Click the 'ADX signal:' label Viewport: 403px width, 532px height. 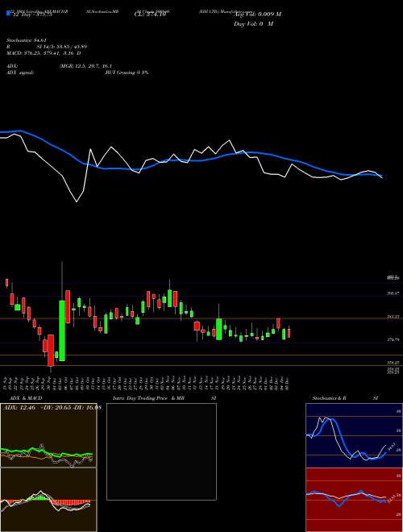pyautogui.click(x=20, y=73)
